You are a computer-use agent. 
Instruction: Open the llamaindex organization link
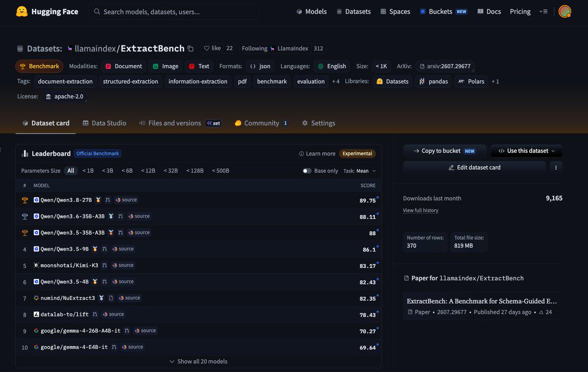coord(95,49)
